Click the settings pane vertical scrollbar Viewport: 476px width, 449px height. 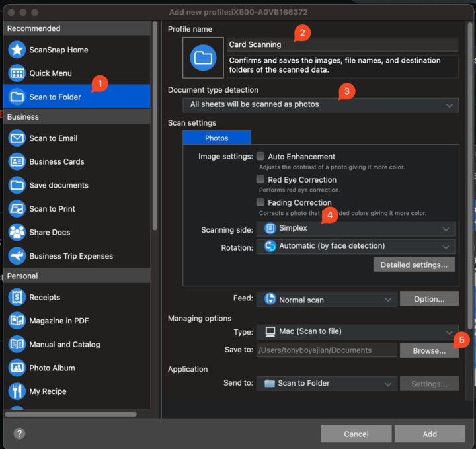click(470, 176)
